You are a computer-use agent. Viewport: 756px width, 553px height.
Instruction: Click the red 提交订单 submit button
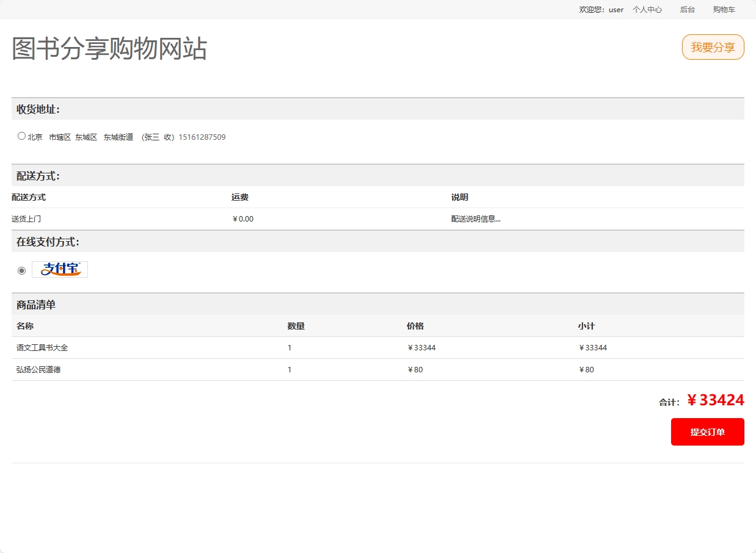(x=707, y=432)
